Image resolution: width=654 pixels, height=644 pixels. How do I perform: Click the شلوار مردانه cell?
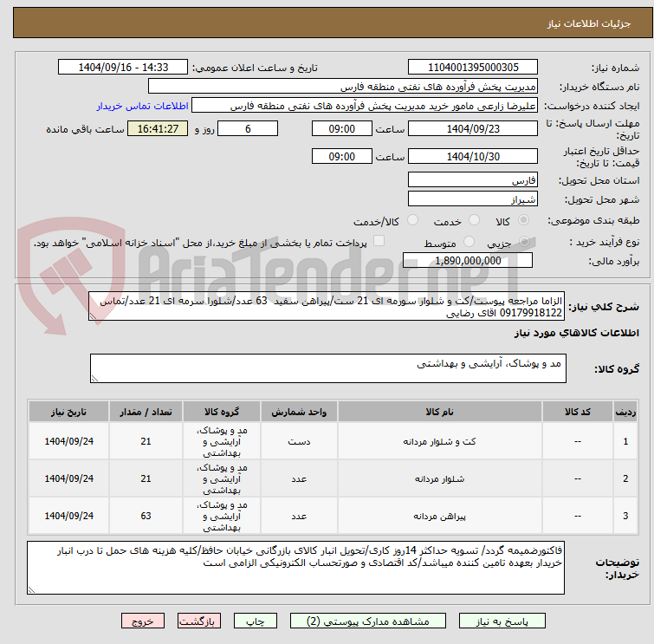tap(440, 478)
